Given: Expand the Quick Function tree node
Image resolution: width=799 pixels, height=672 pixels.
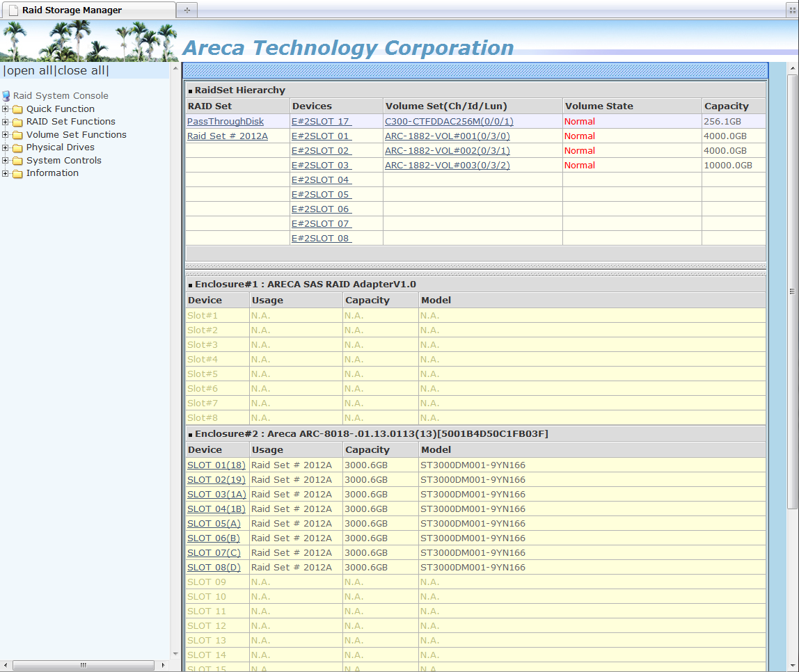Looking at the screenshot, I should point(6,109).
